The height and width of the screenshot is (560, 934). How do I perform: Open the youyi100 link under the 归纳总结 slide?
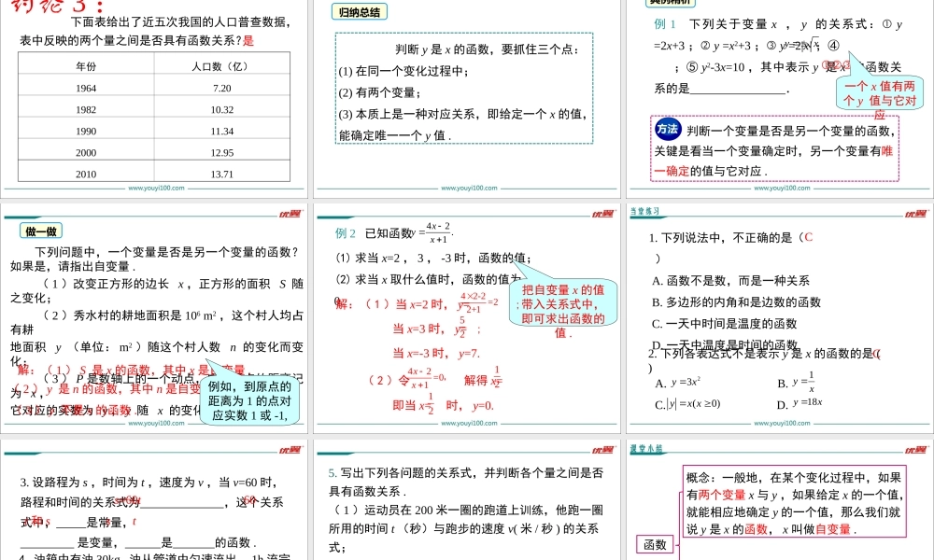(467, 189)
